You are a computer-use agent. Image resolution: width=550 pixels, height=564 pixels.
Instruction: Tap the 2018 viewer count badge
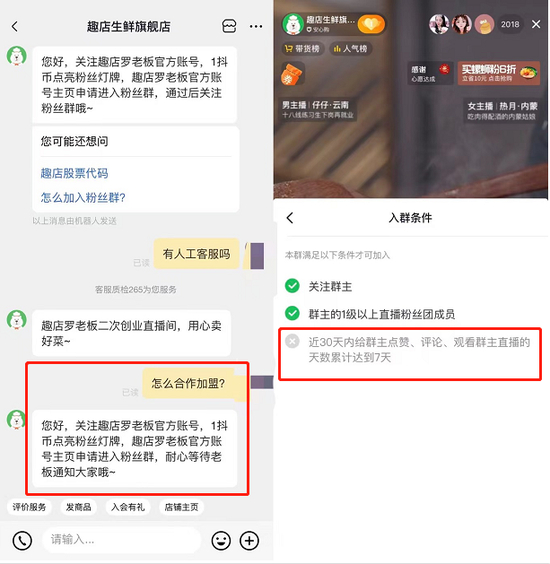pos(510,24)
